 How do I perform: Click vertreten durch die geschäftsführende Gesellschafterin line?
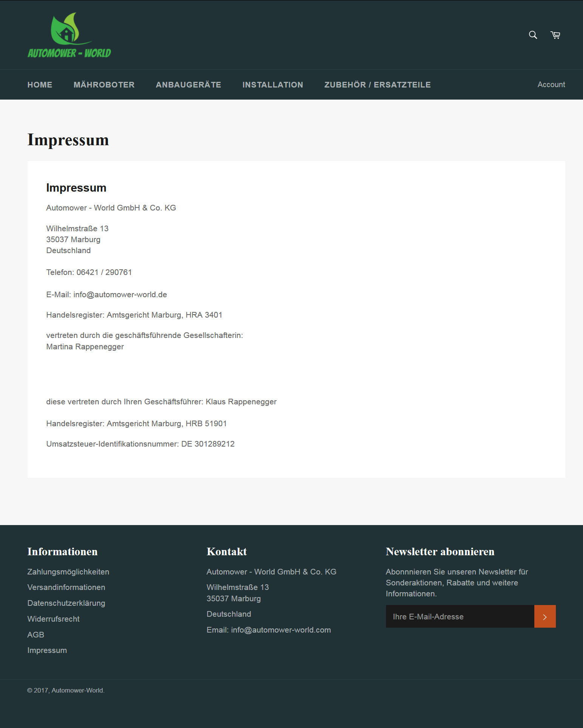tap(145, 335)
